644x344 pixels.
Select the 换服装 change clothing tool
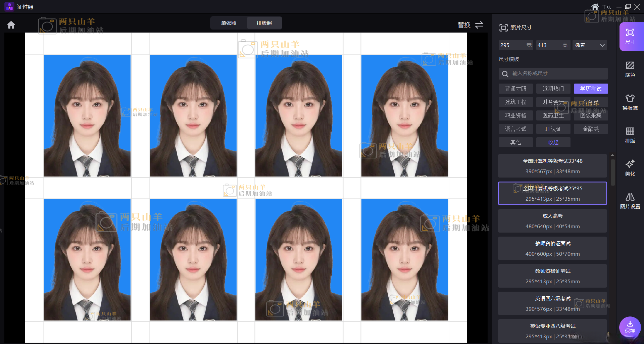coord(630,102)
